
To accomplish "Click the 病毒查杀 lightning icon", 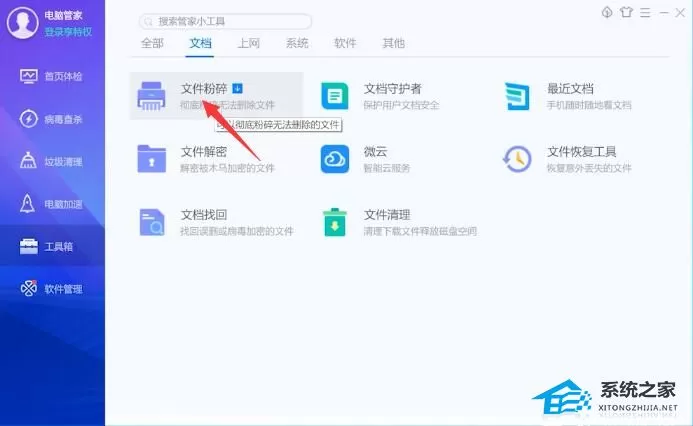I will pyautogui.click(x=29, y=119).
